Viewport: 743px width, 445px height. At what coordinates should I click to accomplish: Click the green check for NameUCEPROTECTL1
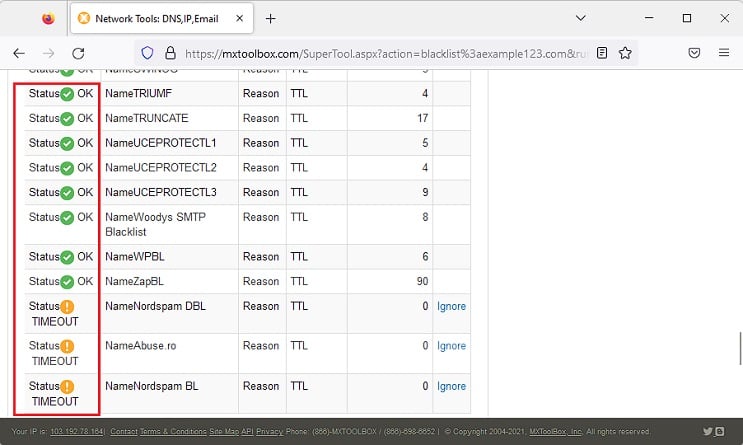[x=67, y=143]
